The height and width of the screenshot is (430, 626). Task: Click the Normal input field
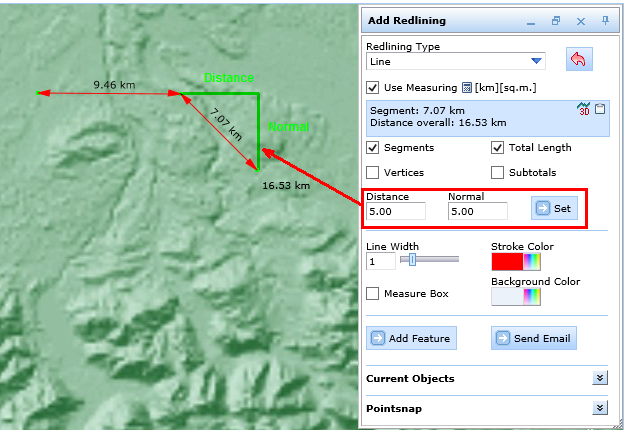477,211
